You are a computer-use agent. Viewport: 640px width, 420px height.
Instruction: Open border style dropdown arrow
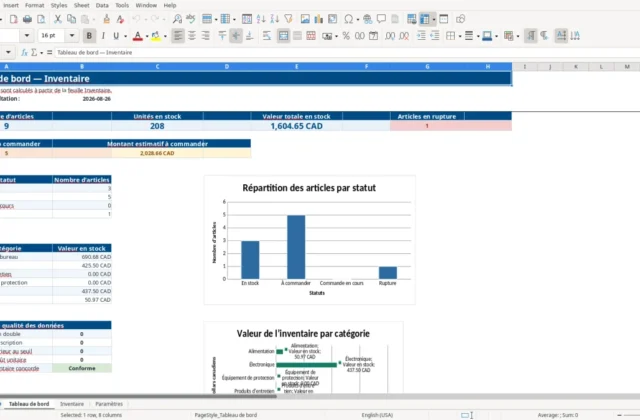478,36
